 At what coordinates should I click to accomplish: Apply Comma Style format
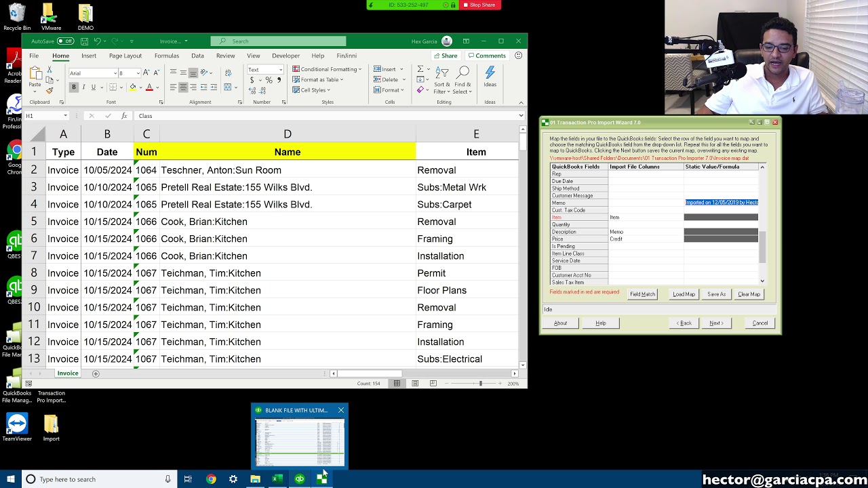click(x=278, y=80)
